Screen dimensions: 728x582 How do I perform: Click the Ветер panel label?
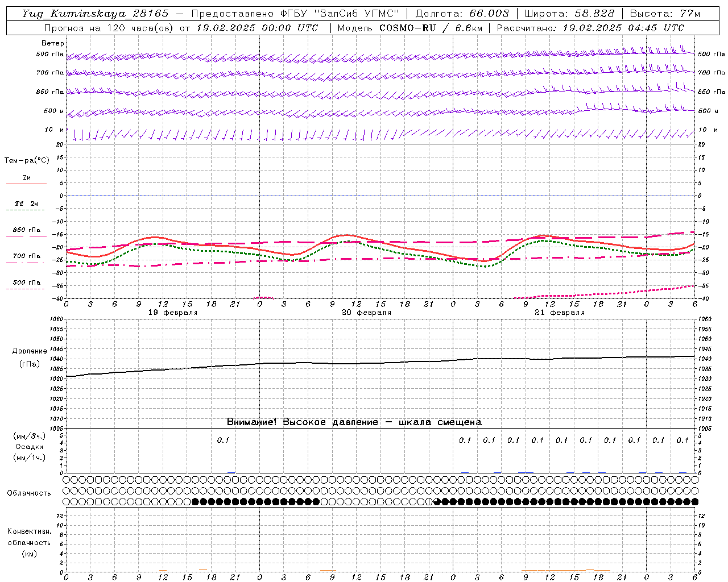(x=52, y=43)
